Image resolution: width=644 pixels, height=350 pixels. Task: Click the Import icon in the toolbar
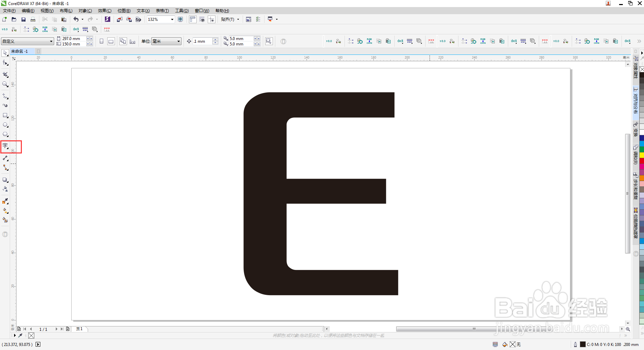[120, 20]
